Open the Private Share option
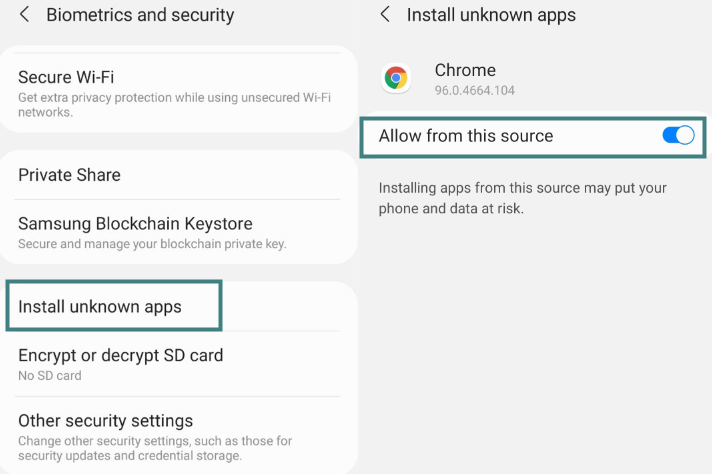This screenshot has width=712, height=474. pyautogui.click(x=69, y=175)
